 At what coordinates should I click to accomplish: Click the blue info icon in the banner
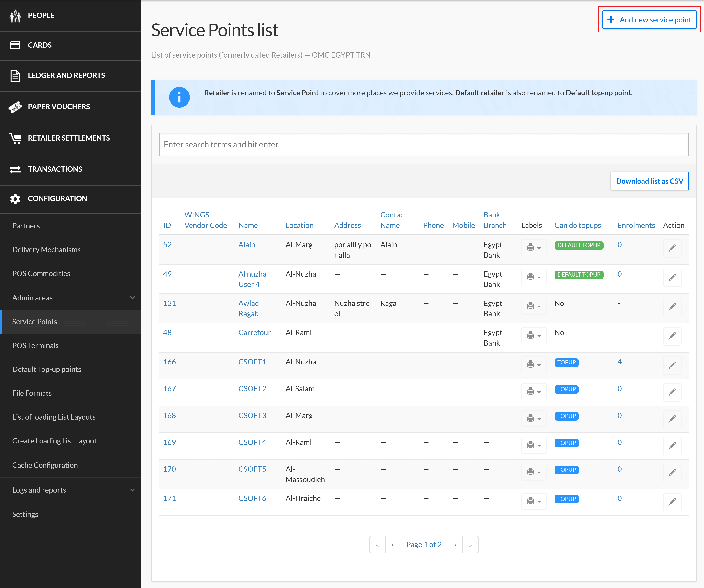click(x=179, y=97)
